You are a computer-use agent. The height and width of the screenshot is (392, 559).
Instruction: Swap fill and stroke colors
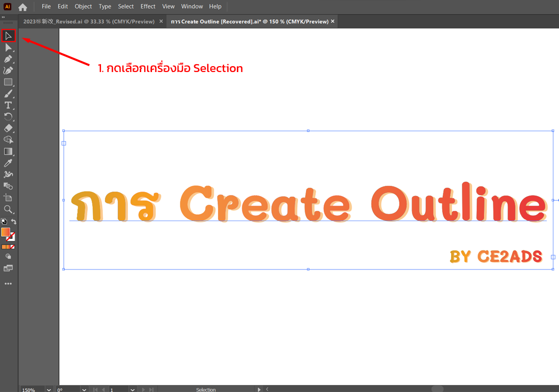click(14, 222)
